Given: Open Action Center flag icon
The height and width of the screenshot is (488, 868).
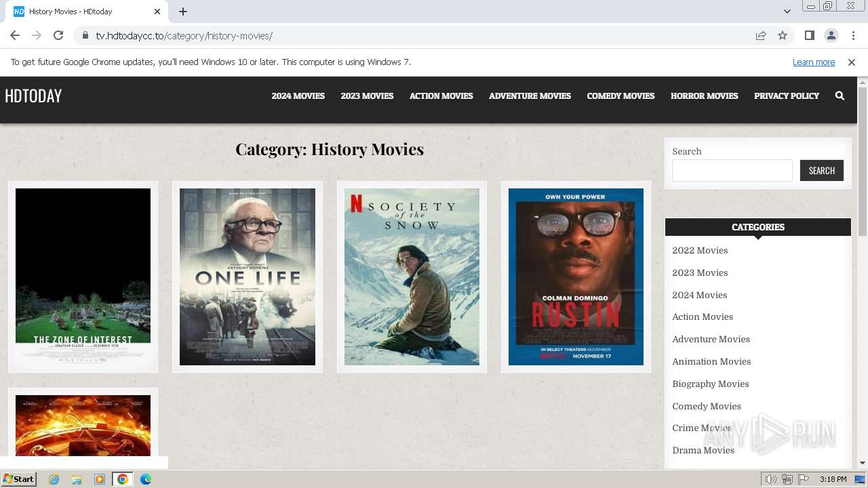Looking at the screenshot, I should pyautogui.click(x=804, y=479).
